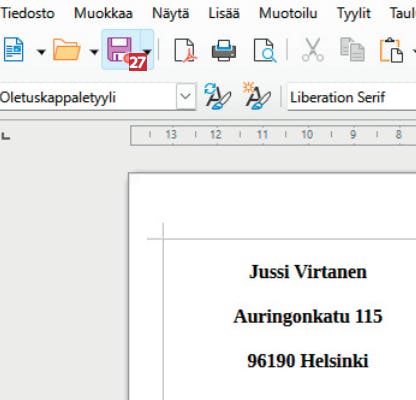416x400 pixels.
Task: Create a new style from selection
Action: (x=256, y=96)
